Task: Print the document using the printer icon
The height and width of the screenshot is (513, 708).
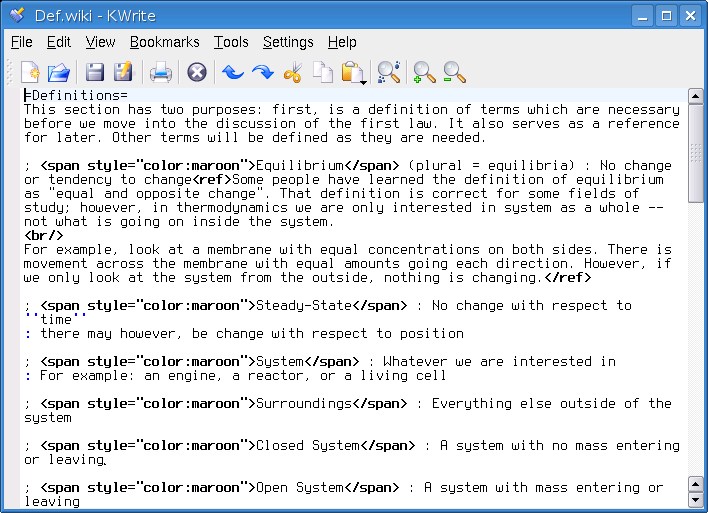Action: 161,72
